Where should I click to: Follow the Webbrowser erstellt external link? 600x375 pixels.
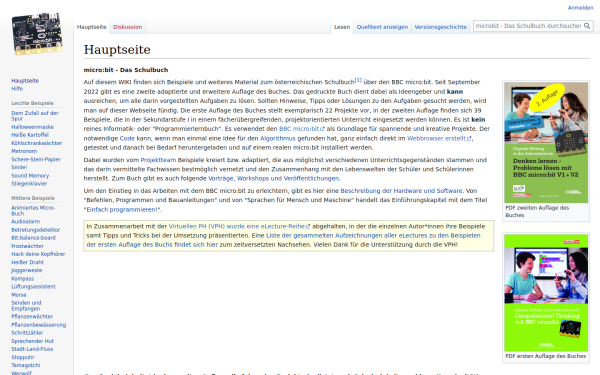click(x=439, y=138)
